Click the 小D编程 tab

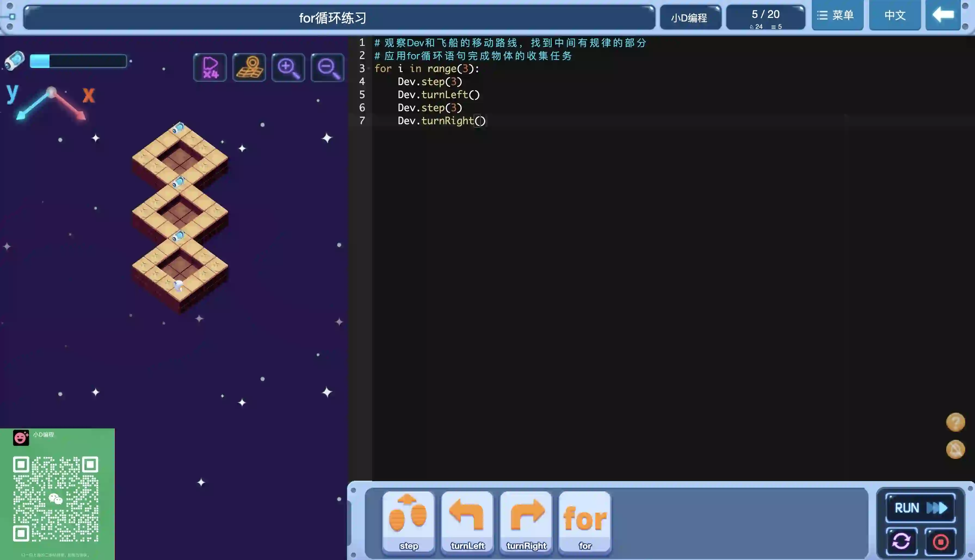coord(690,18)
